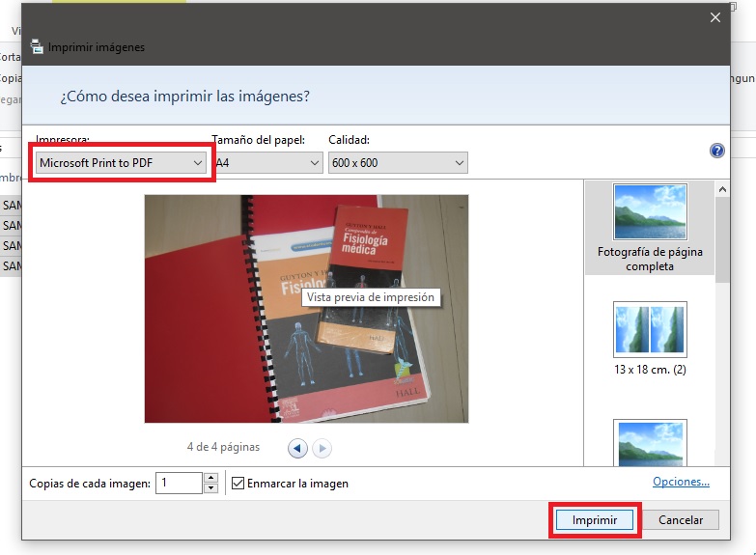Select the 13 x 18 cm. (2) layout
756x555 pixels.
(x=650, y=340)
